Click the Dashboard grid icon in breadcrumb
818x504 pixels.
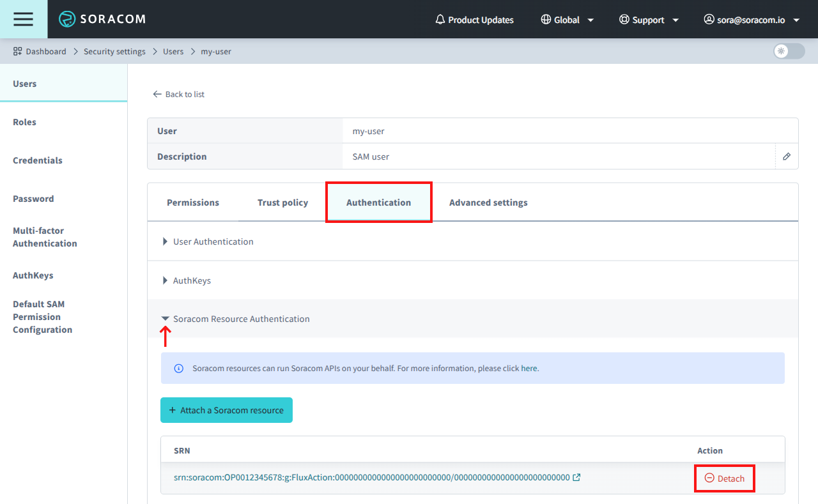16,51
